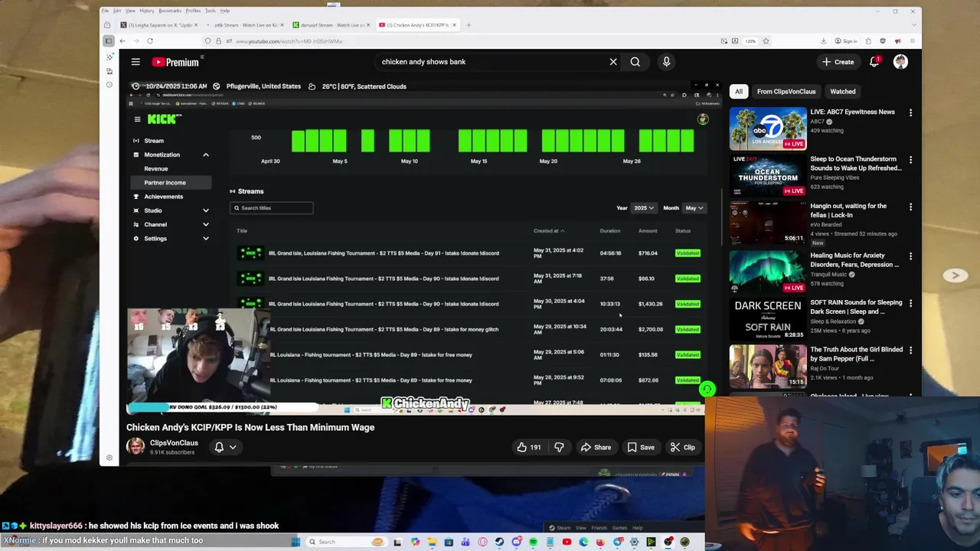This screenshot has height=551, width=980.
Task: Save the video to a playlist
Action: [641, 447]
